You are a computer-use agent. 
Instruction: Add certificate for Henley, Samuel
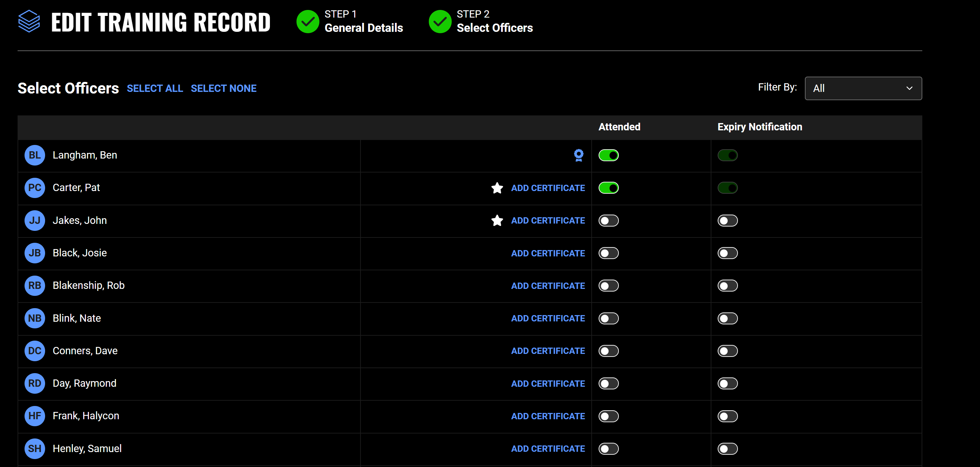coord(548,449)
